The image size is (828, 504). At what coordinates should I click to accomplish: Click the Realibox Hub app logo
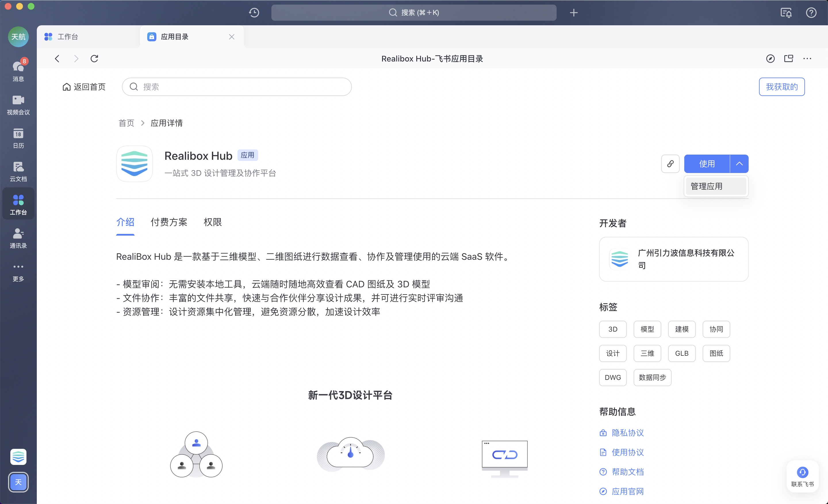135,163
